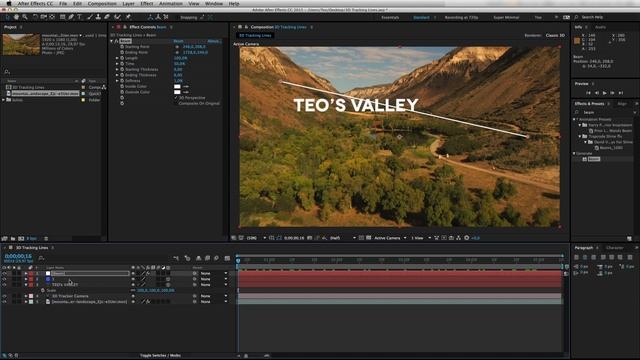Select the Puppet Pin tool

pos(128,17)
